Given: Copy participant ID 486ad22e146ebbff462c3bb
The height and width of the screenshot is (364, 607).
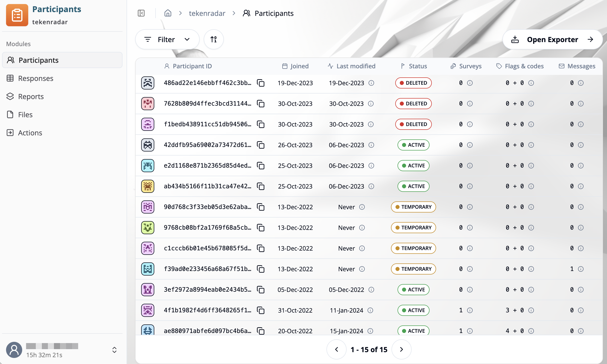Looking at the screenshot, I should (261, 83).
